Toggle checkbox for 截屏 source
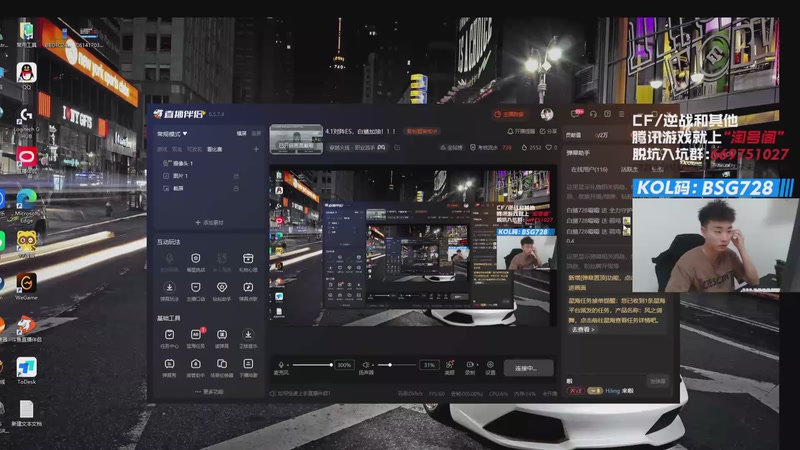 [166, 188]
